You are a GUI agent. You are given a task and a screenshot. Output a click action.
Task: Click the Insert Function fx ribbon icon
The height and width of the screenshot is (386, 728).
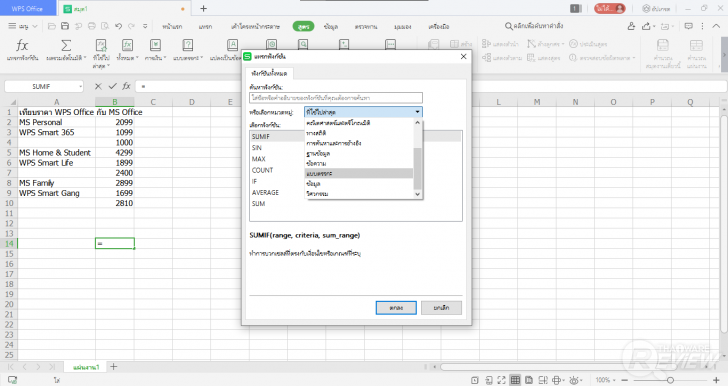pyautogui.click(x=22, y=46)
